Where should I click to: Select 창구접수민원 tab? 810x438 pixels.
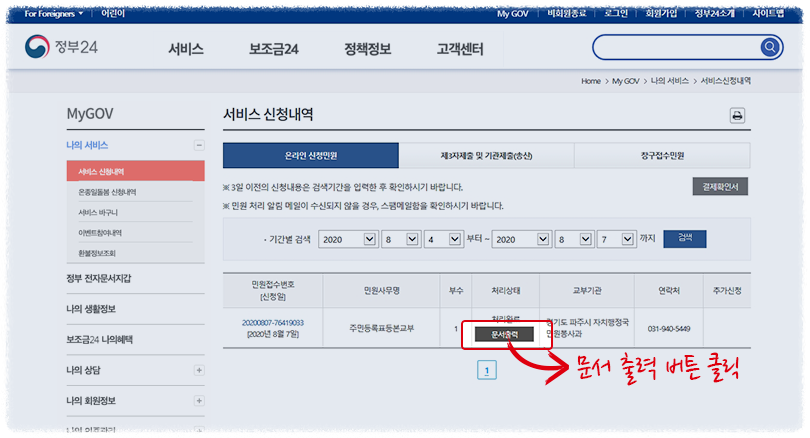click(662, 155)
